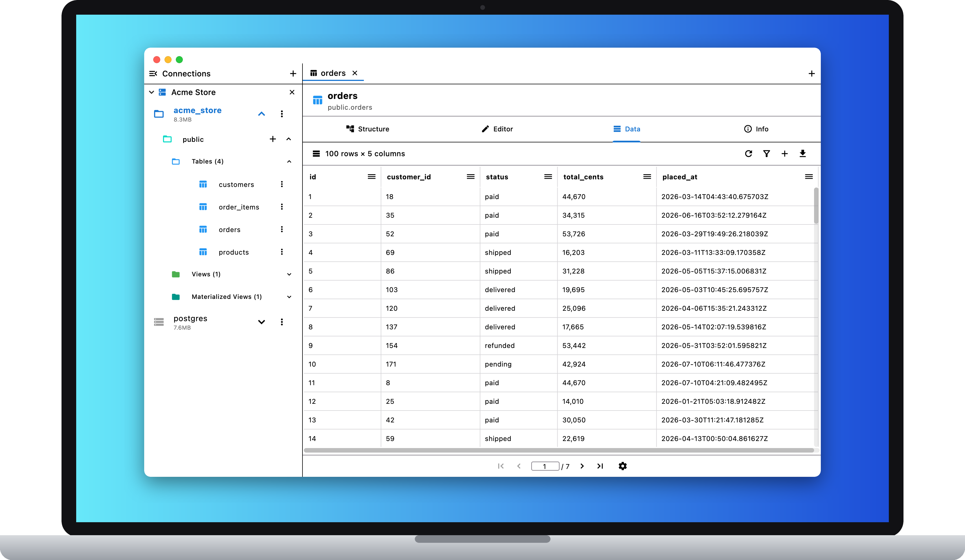Sort by the total_cents column header
The height and width of the screenshot is (560, 965).
(x=583, y=177)
